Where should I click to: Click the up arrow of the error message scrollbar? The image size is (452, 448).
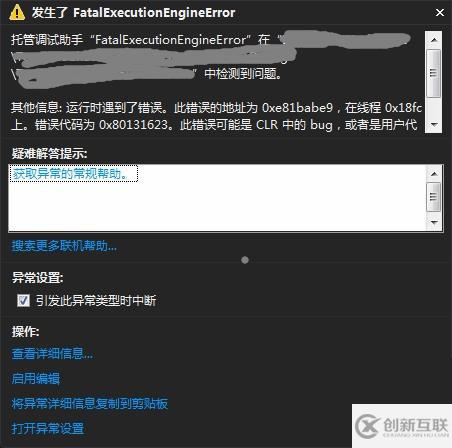(434, 40)
